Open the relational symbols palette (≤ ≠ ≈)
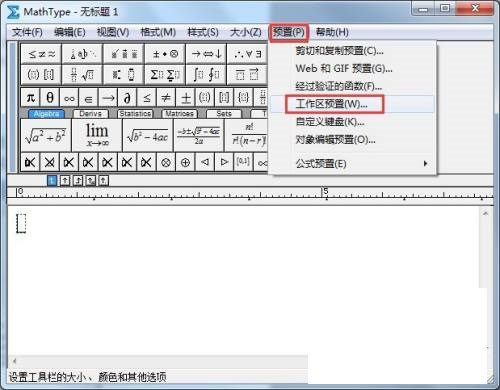This screenshot has width=500, height=390. point(41,54)
